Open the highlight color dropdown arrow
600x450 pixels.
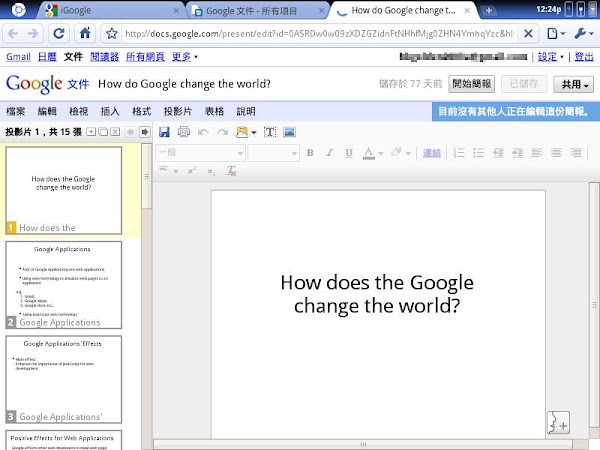[x=408, y=153]
